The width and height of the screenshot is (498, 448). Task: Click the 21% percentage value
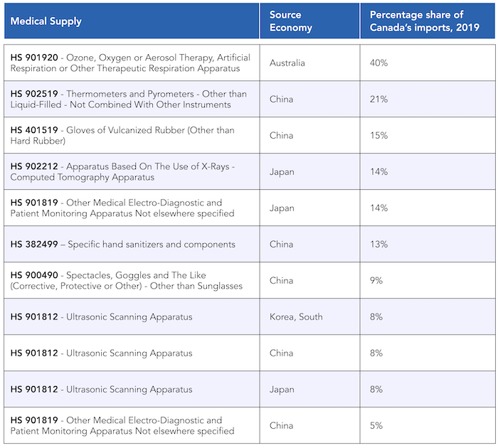click(x=378, y=99)
